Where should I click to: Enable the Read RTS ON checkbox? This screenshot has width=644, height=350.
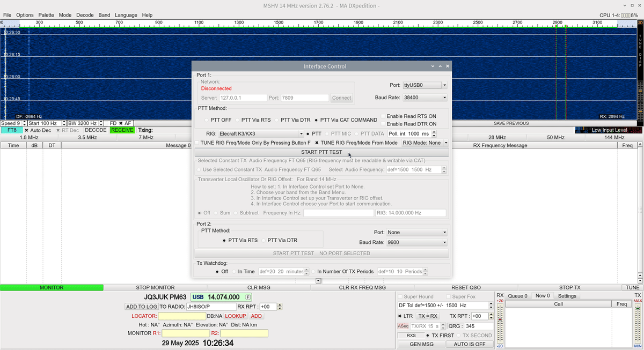pos(384,115)
